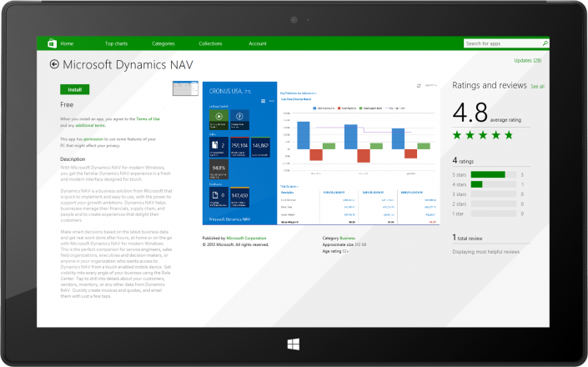Click 'Displaying most helpful reviews'

tap(486, 252)
